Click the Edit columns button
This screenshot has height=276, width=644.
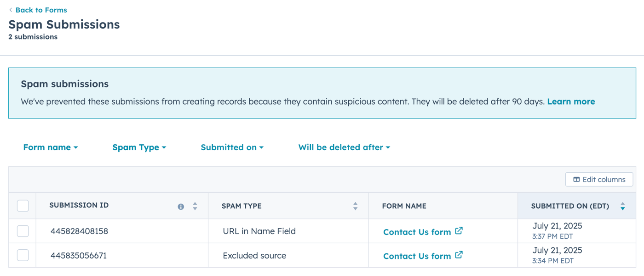599,179
